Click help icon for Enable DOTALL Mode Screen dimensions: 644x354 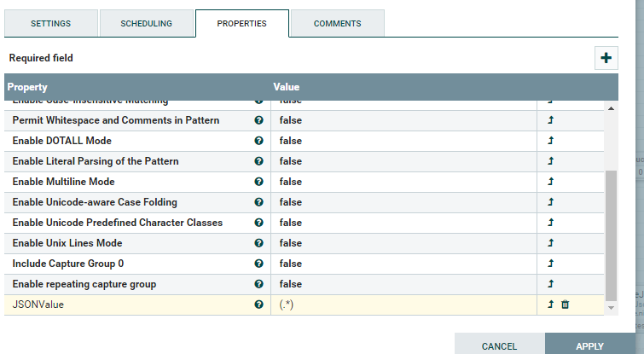pyautogui.click(x=258, y=141)
